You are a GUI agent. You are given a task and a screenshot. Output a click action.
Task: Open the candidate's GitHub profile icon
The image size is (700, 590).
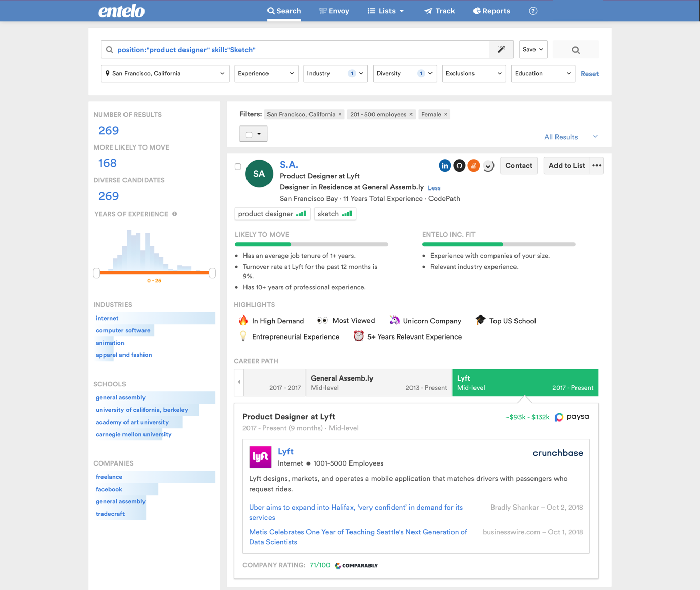click(x=459, y=166)
